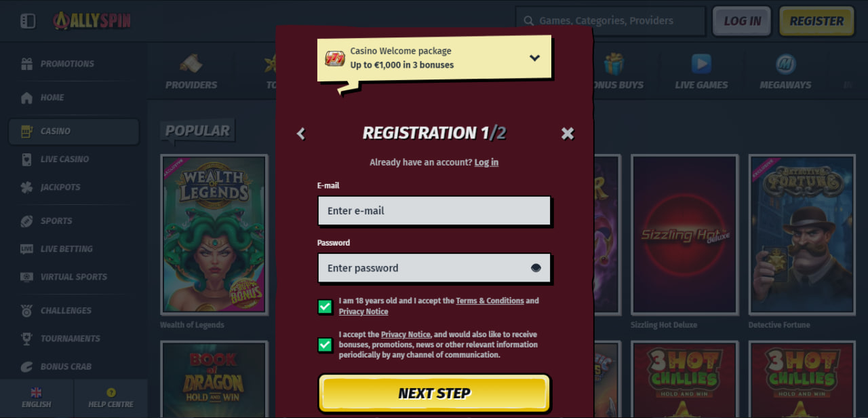Open the Providers category icon
Image resolution: width=868 pixels, height=418 pixels.
click(191, 64)
